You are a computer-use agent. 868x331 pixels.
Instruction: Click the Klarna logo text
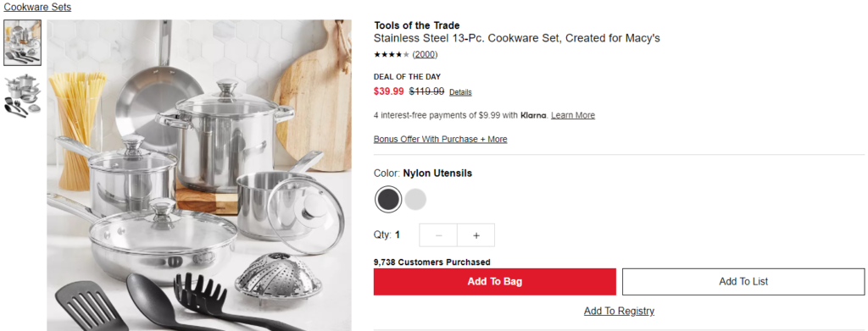click(x=534, y=115)
